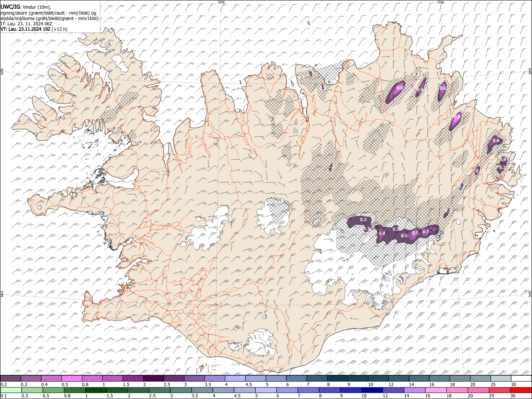Click the lower legend swatch starting at 8
Image resolution: width=532 pixels, height=399 pixels.
329,390
